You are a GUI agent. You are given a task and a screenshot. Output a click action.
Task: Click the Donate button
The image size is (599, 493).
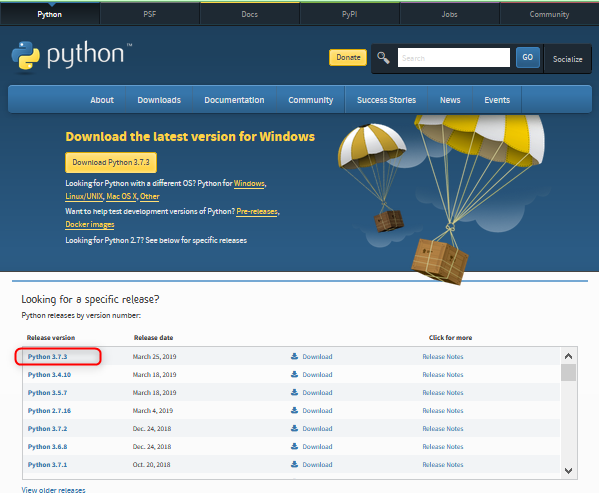tap(348, 57)
